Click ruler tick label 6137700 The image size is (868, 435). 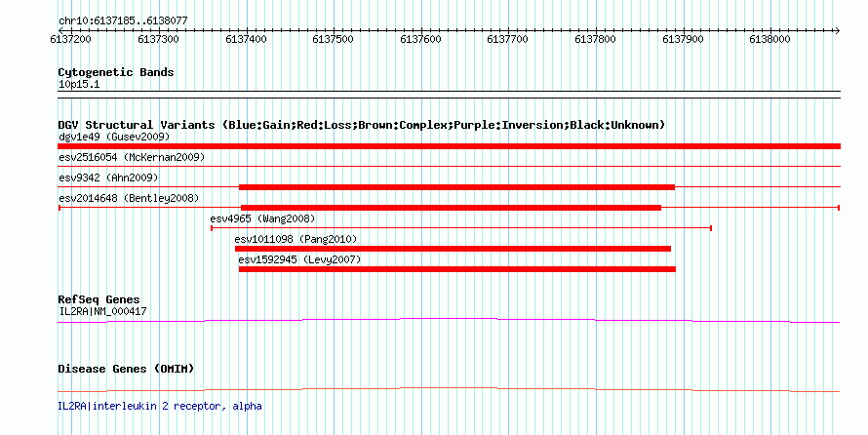(x=507, y=39)
